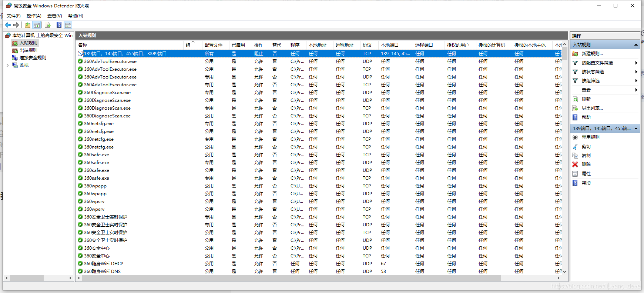The height and width of the screenshot is (293, 644).
Task: Click the funnel icon beside 按组筛选
Action: (x=575, y=81)
